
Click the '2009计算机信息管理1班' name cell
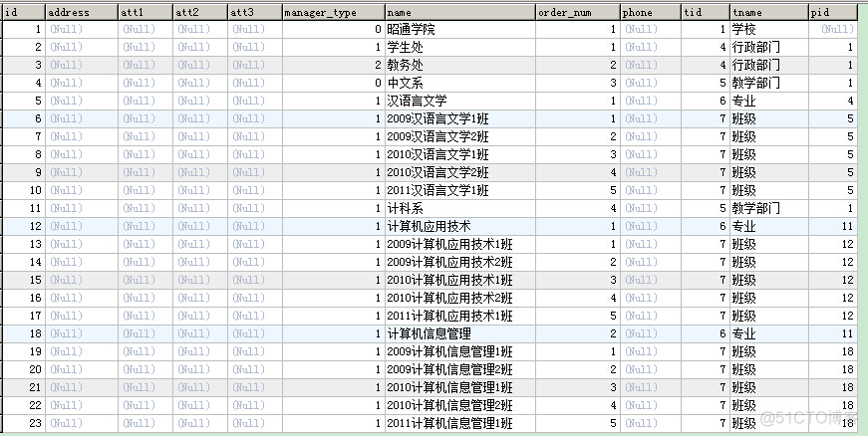pyautogui.click(x=448, y=352)
